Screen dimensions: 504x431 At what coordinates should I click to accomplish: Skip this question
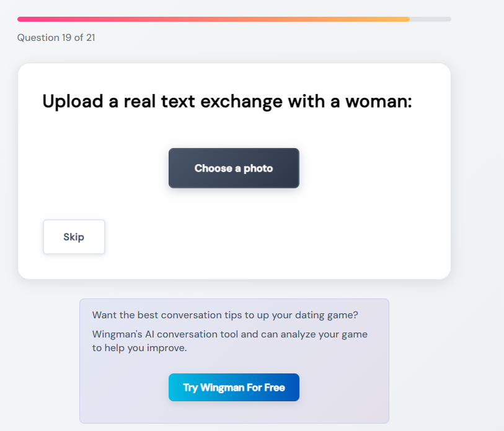coord(74,237)
